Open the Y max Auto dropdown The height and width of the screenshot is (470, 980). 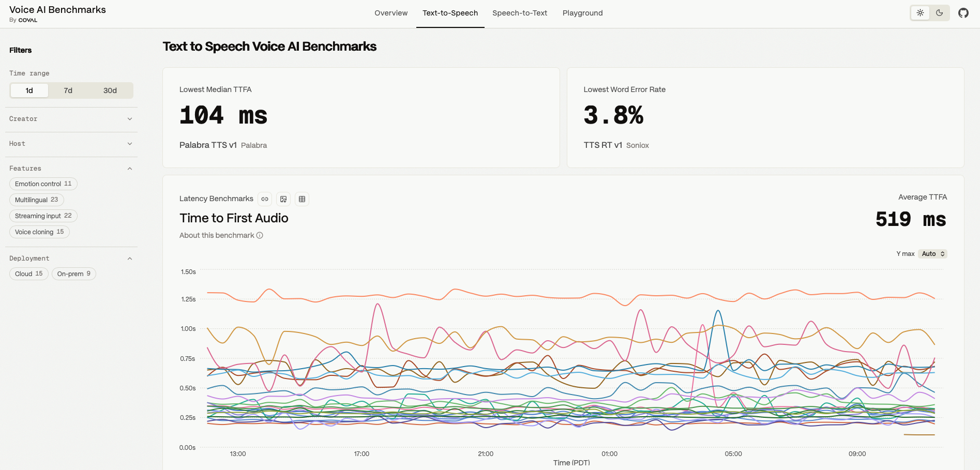[x=933, y=254]
